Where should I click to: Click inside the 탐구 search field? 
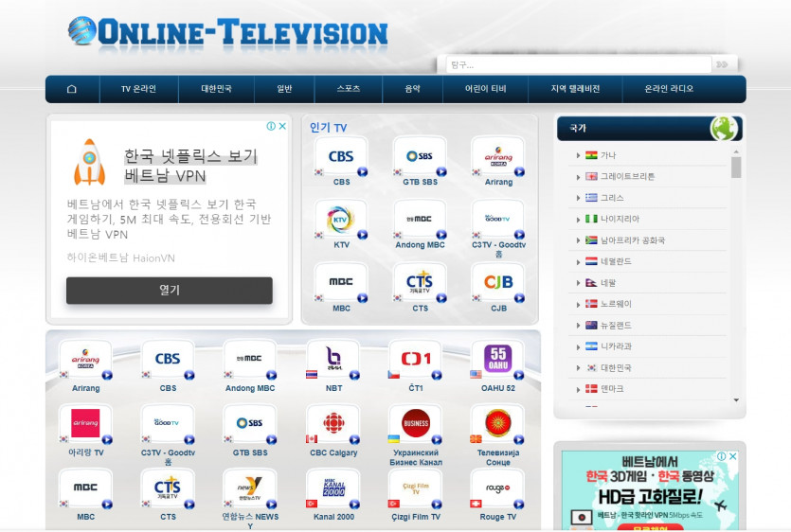579,64
